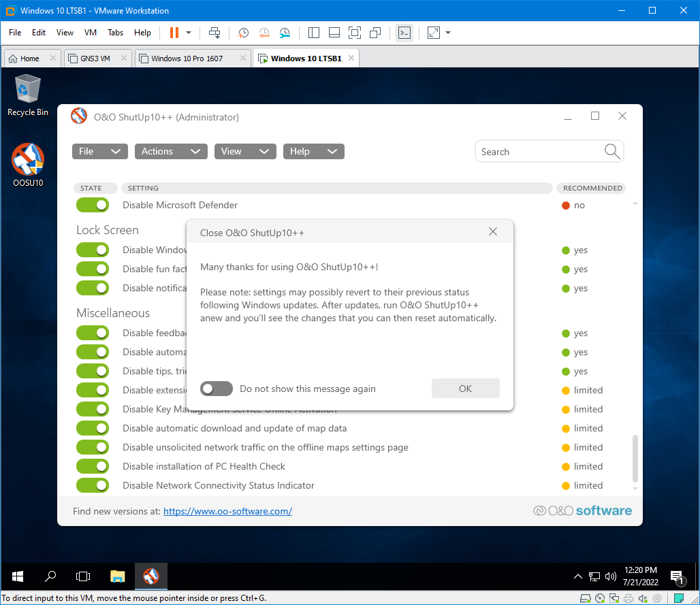Toggle the Network Connectivity Status Indicator switch
Screen dimensions: 700x605
93,485
